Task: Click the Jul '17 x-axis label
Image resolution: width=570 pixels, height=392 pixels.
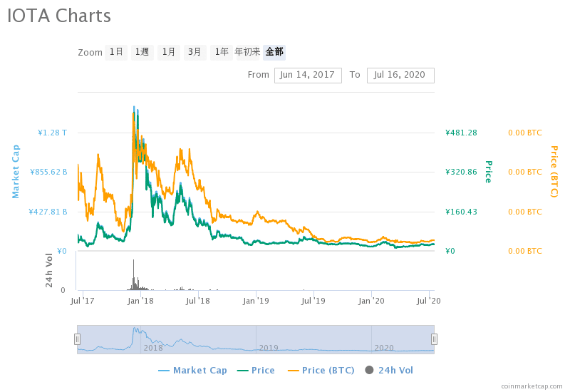Action: point(83,301)
